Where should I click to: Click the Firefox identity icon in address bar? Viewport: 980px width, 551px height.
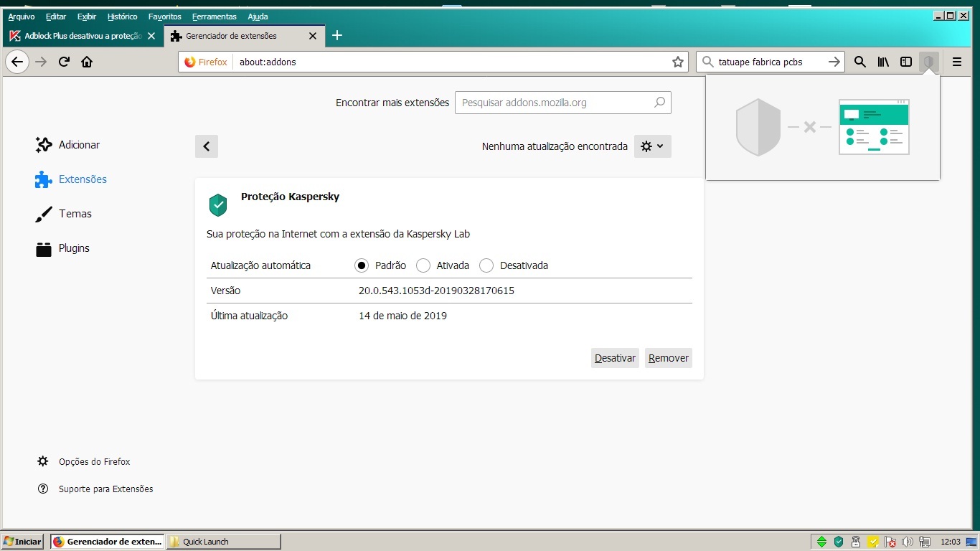pos(206,62)
